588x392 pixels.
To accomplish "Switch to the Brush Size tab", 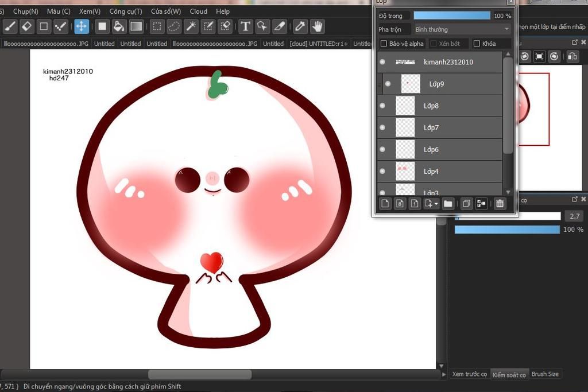I will click(545, 374).
